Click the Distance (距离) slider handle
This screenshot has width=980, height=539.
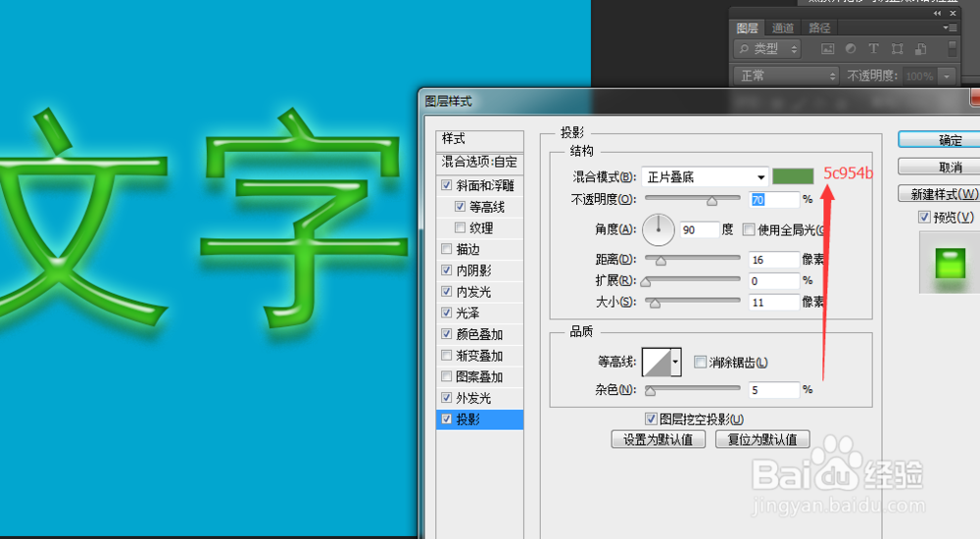[661, 260]
